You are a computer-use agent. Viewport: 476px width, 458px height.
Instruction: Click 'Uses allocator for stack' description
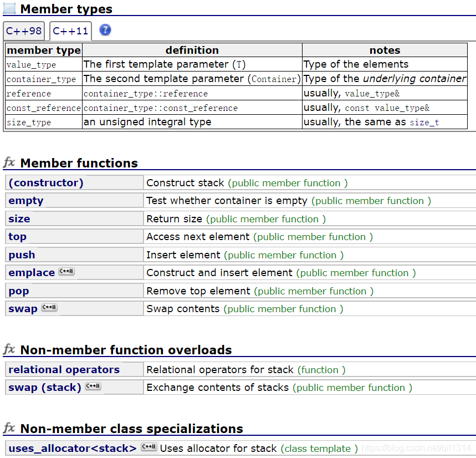point(218,449)
